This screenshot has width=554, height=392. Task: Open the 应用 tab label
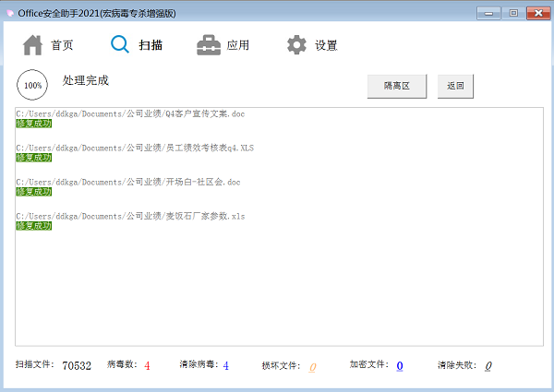tap(238, 45)
